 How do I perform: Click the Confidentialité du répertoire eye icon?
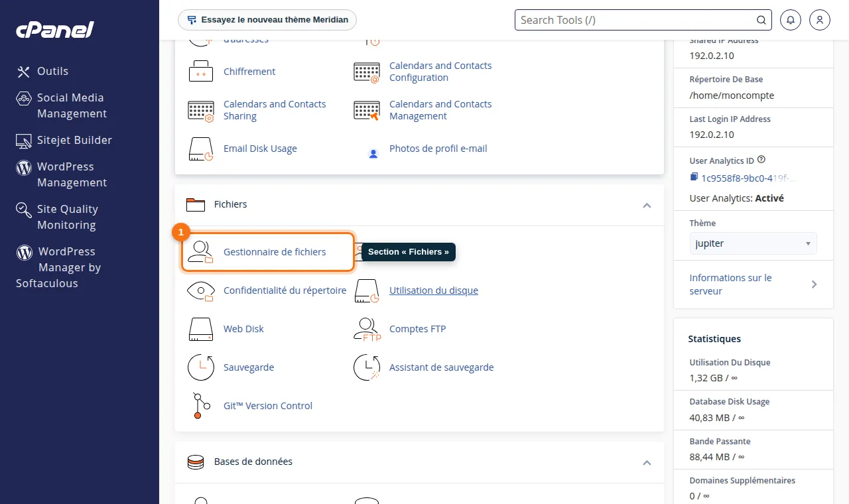pyautogui.click(x=200, y=290)
